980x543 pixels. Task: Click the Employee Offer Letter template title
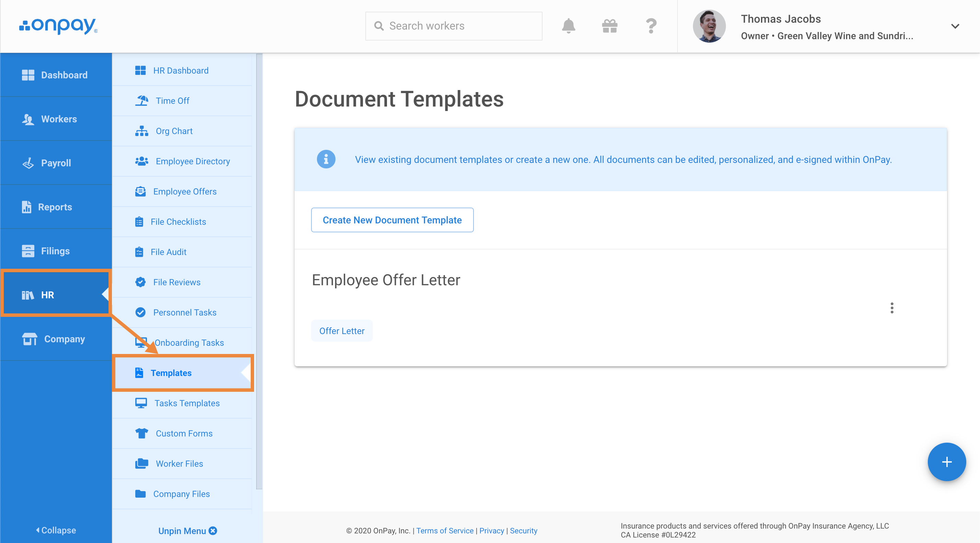pos(386,280)
